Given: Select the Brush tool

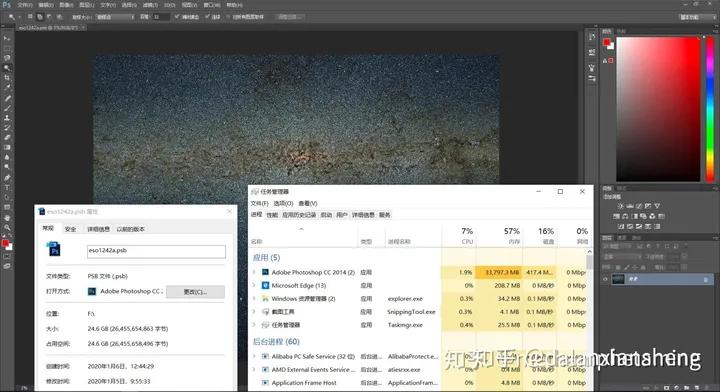Looking at the screenshot, I should (x=6, y=108).
